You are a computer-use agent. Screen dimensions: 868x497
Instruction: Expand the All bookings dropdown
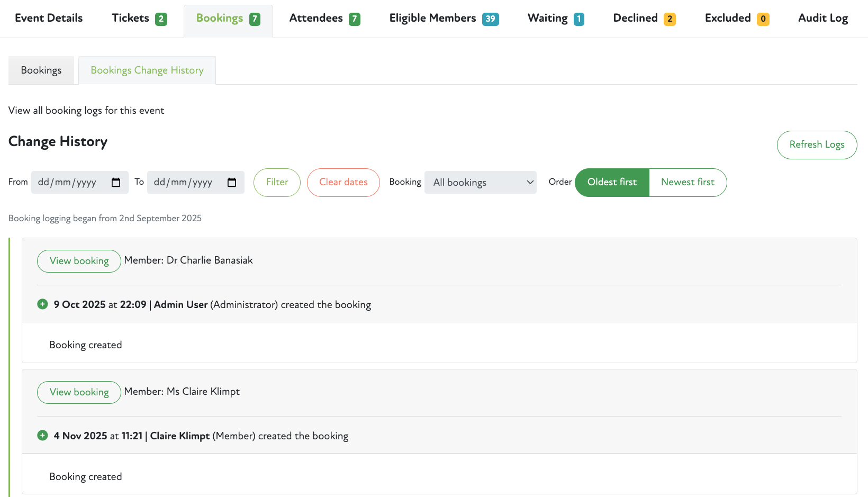pos(480,182)
